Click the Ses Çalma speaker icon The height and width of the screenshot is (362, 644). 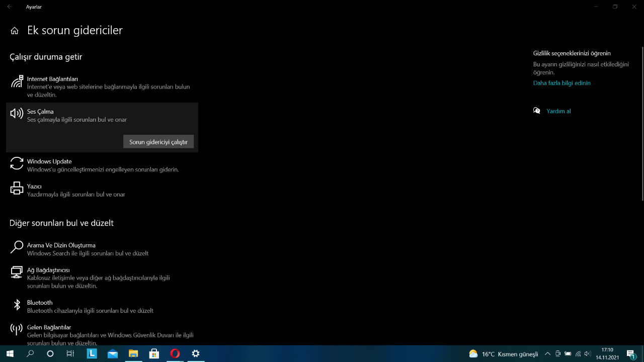pos(17,114)
